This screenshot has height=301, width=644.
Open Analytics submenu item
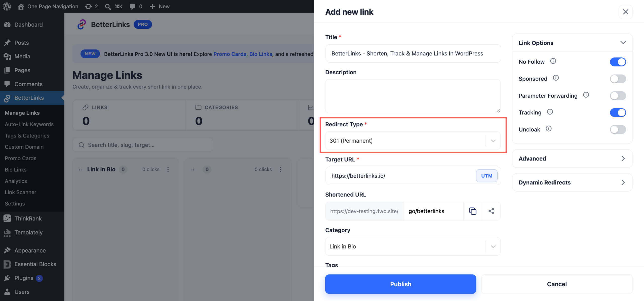pos(16,181)
